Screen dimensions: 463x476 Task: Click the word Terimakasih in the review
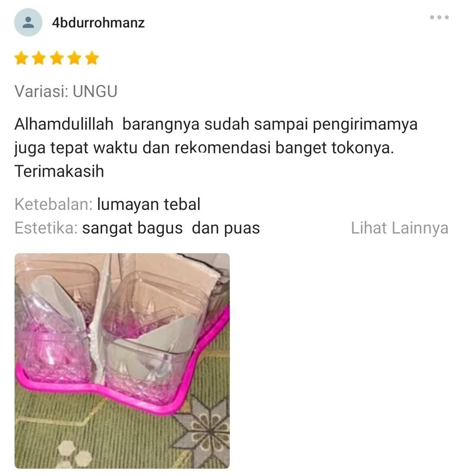click(59, 171)
